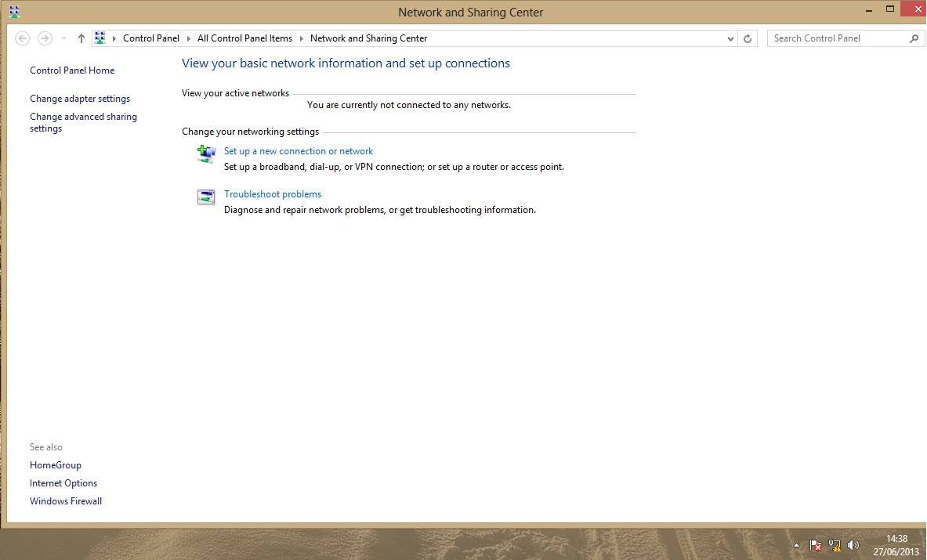Select Network and Sharing Center breadcrumb
Screen dimensions: 927x560
point(368,38)
